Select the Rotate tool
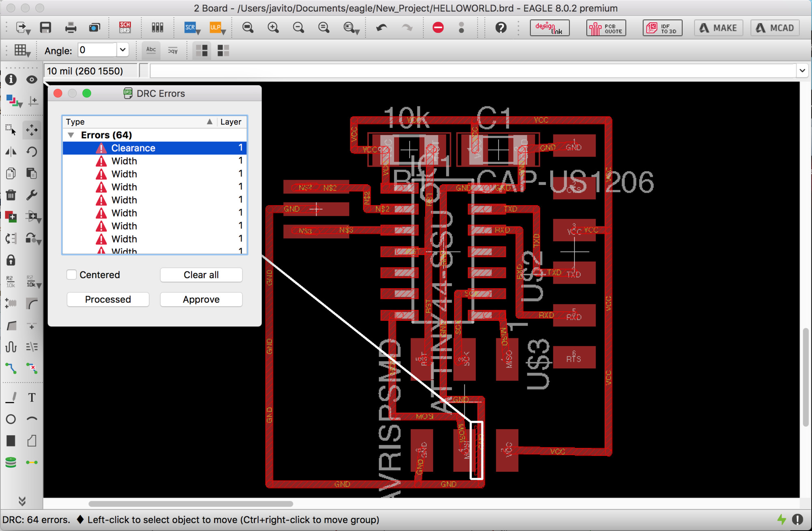This screenshot has width=812, height=531. tap(32, 152)
